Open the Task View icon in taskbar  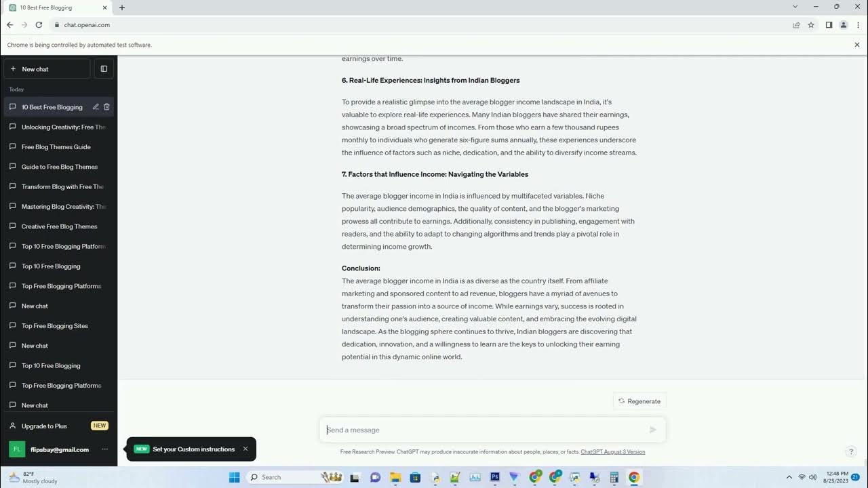(x=355, y=477)
